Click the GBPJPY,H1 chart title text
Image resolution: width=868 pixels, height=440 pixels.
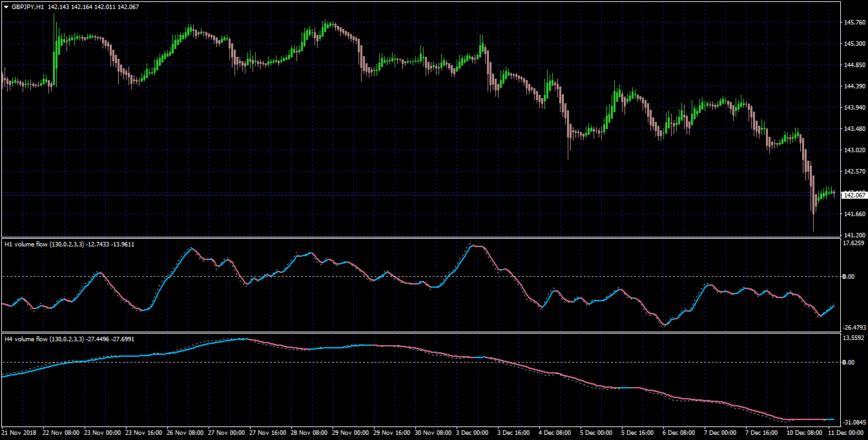(28, 6)
